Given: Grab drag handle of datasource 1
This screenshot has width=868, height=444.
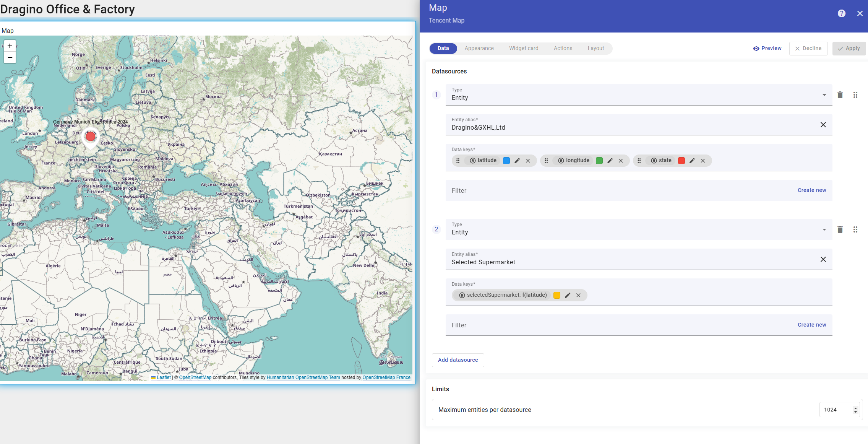Looking at the screenshot, I should pos(855,95).
